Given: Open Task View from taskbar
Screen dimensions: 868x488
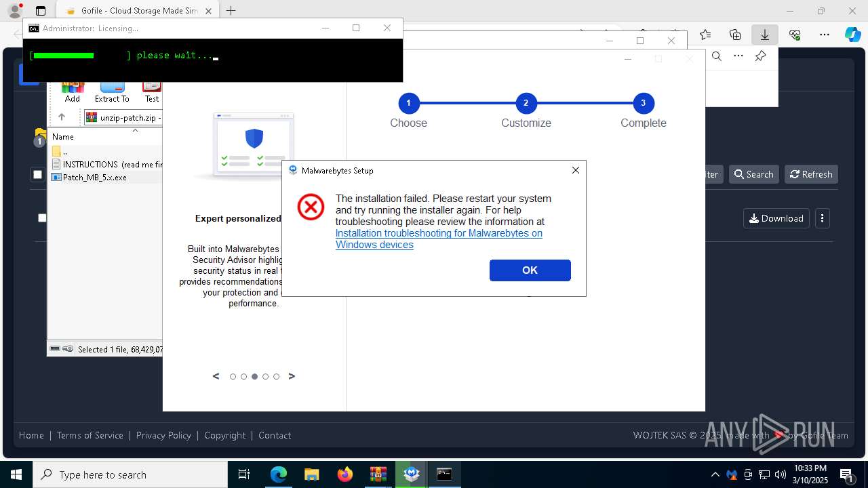Looking at the screenshot, I should tap(245, 474).
